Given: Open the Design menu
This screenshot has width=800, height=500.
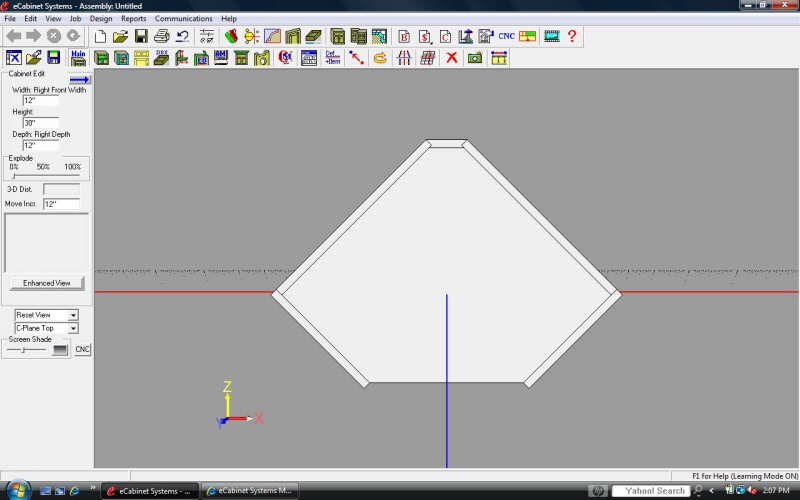Looking at the screenshot, I should pyautogui.click(x=101, y=19).
